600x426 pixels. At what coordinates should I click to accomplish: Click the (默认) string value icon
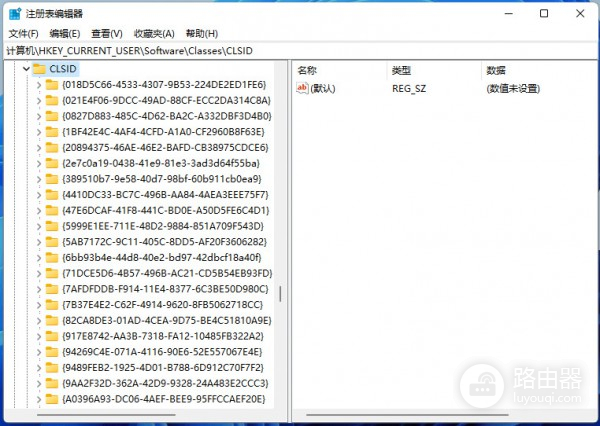(x=303, y=88)
